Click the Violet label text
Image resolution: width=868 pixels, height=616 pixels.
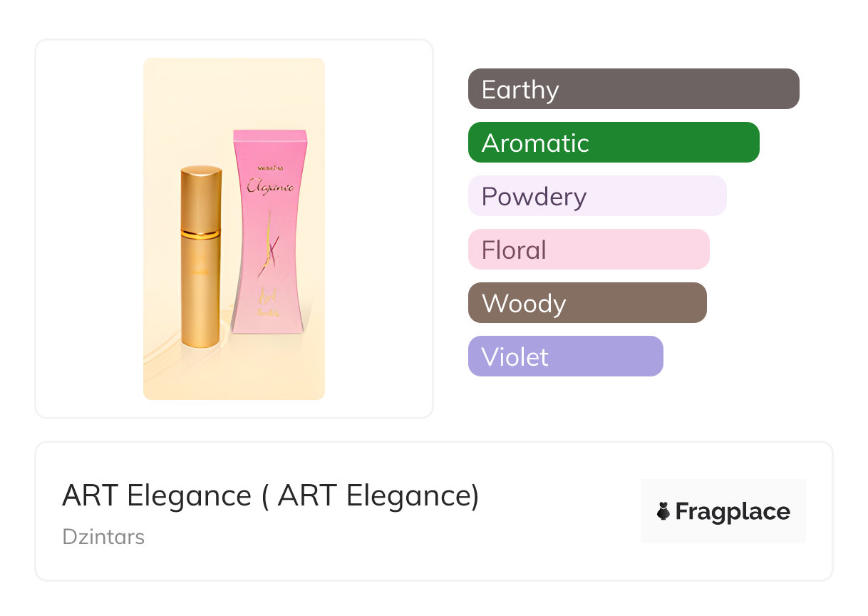pos(515,356)
